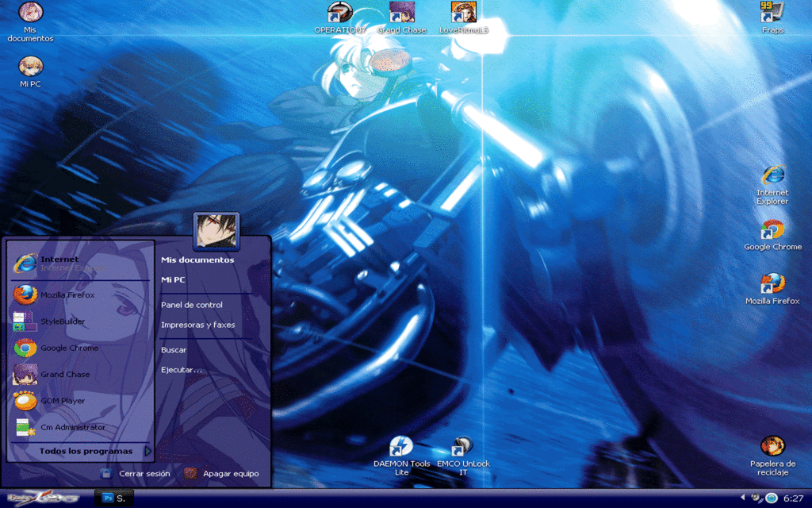Select Buscar in Start menu
This screenshot has width=812, height=508.
pyautogui.click(x=174, y=350)
